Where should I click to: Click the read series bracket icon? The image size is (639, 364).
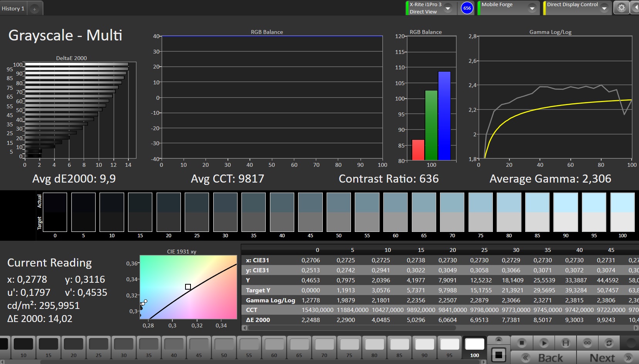[565, 342]
